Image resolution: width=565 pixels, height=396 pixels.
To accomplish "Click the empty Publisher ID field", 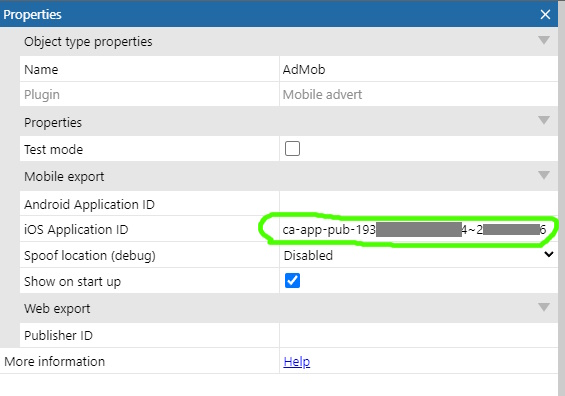I will pyautogui.click(x=419, y=335).
